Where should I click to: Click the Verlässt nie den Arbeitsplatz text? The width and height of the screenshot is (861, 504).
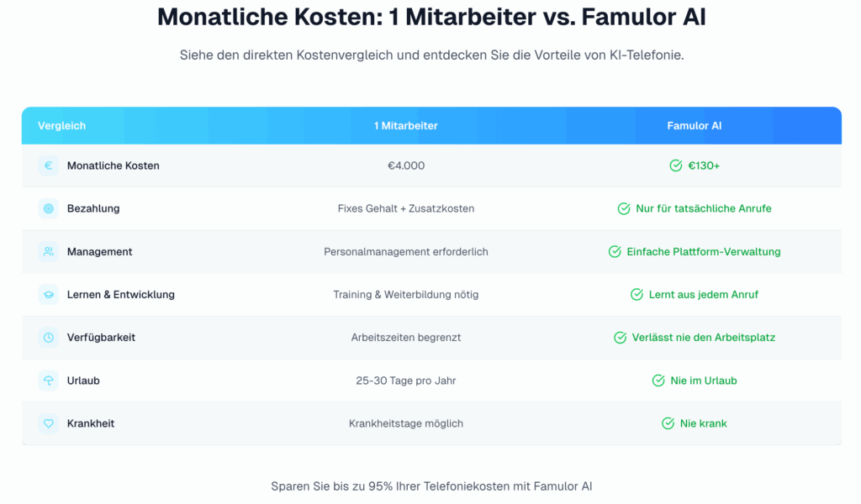[x=704, y=338]
